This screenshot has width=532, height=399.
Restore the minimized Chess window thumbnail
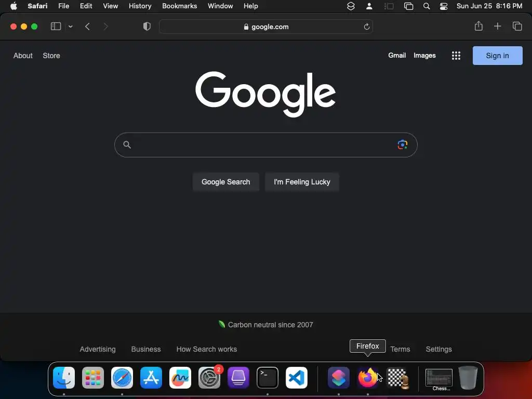(x=438, y=378)
